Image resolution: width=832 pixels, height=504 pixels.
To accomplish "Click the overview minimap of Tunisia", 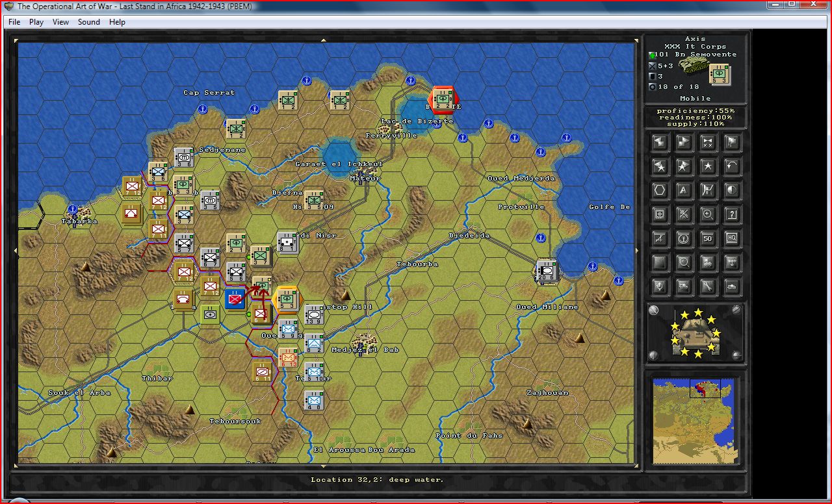I will click(696, 420).
